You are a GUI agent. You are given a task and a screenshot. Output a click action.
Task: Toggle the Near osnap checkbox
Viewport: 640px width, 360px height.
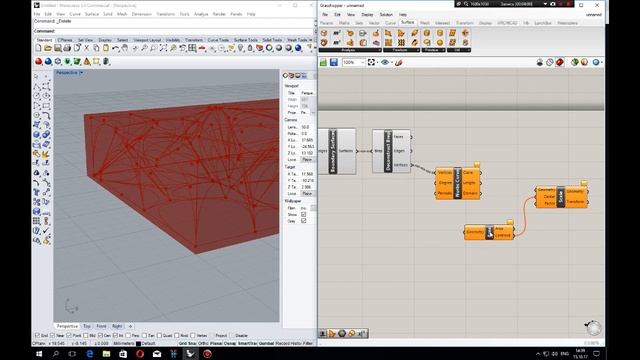[x=53, y=336]
